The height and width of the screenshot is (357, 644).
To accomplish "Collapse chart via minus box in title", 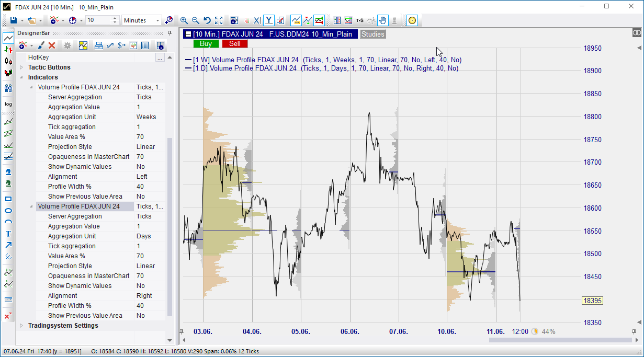I will [188, 34].
